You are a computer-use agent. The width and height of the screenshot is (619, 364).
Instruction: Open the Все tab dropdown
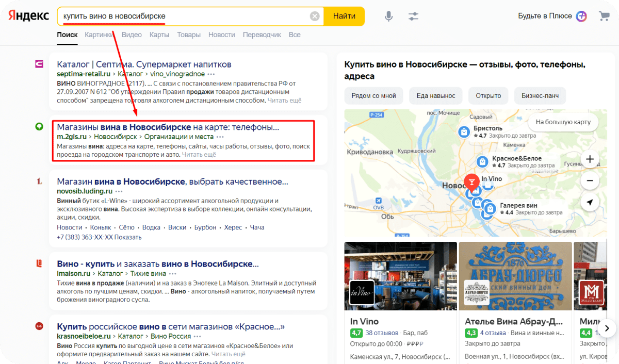pos(295,35)
